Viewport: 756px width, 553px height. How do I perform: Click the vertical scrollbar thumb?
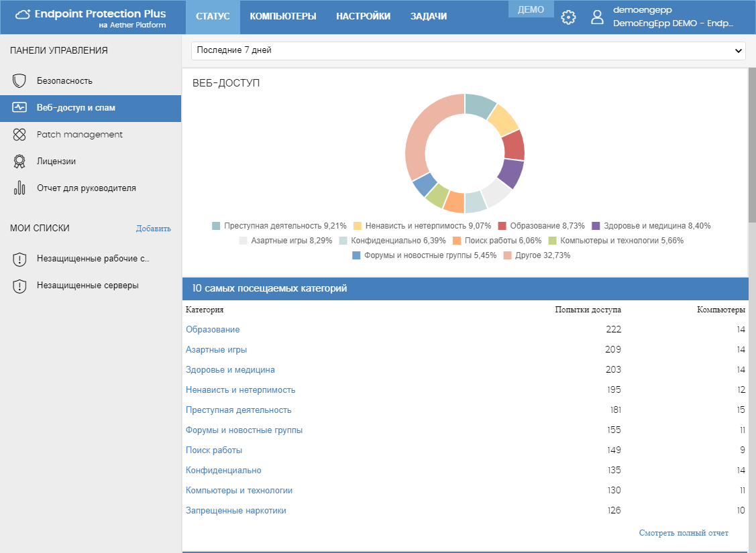pyautogui.click(x=752, y=145)
